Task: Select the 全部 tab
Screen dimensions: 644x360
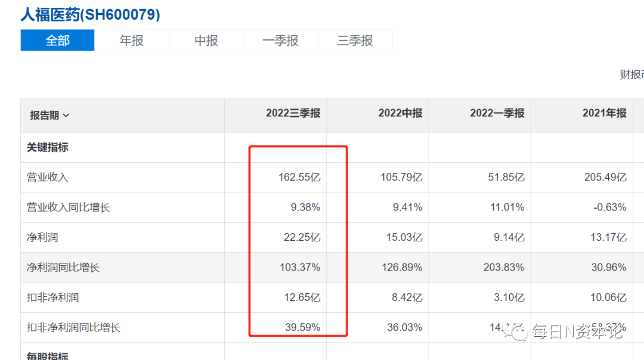Action: (57, 40)
